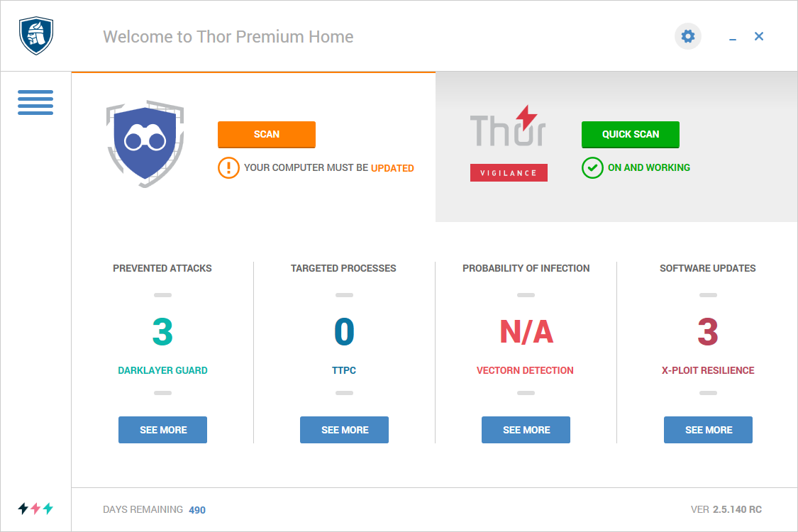See more under TTPC
Image resolution: width=798 pixels, height=532 pixels.
345,430
